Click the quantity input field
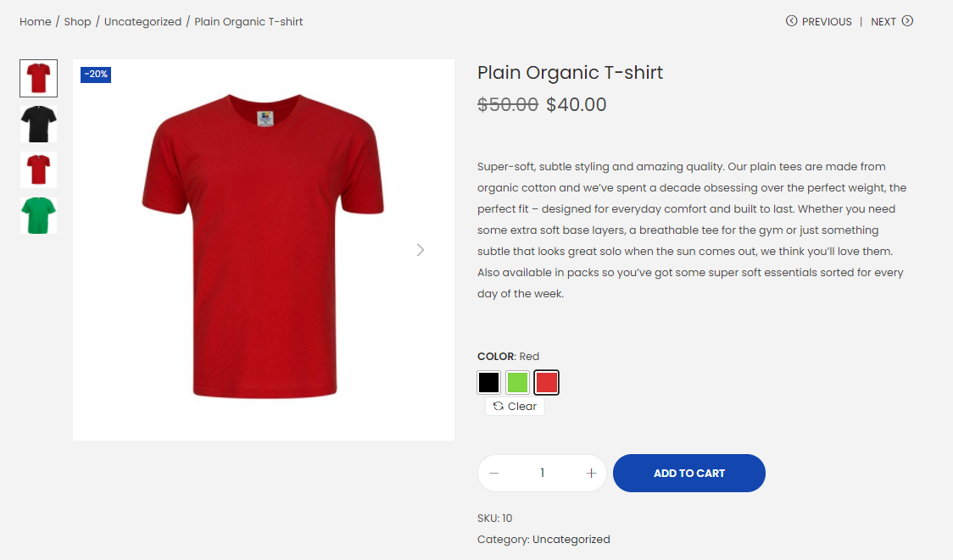Viewport: 953px width, 560px height. pyautogui.click(x=542, y=473)
